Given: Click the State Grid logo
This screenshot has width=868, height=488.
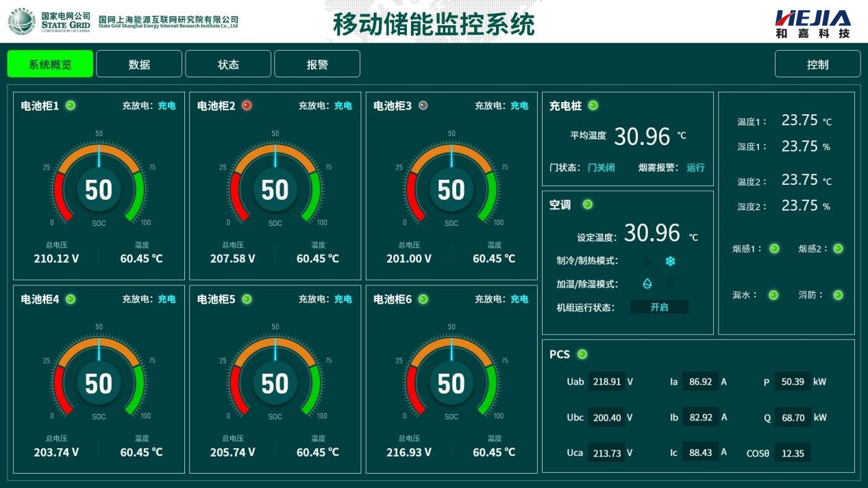Looking at the screenshot, I should (x=24, y=19).
